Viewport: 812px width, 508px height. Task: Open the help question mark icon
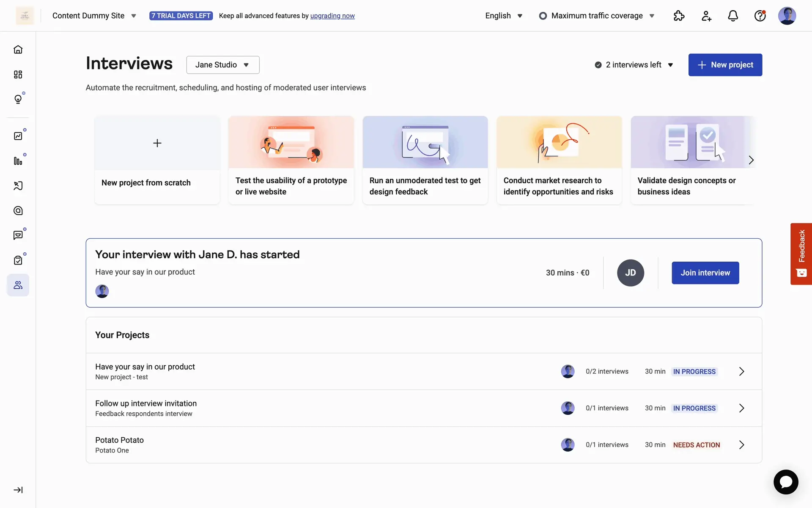[x=760, y=16]
